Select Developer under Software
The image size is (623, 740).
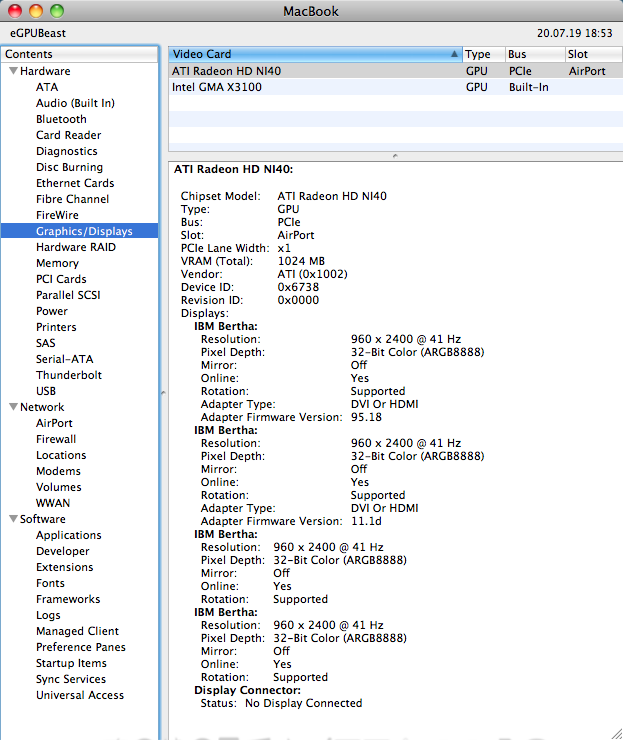coord(62,551)
